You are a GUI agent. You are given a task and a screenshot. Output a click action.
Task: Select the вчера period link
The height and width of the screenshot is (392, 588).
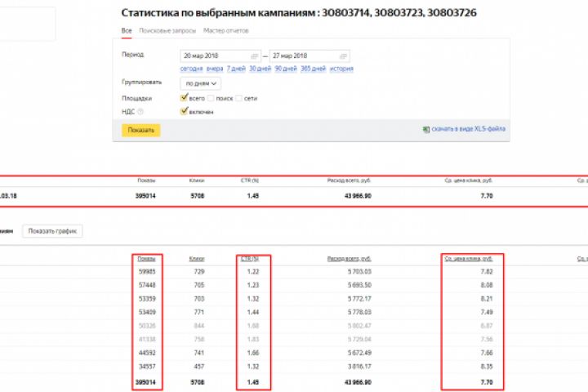click(215, 69)
